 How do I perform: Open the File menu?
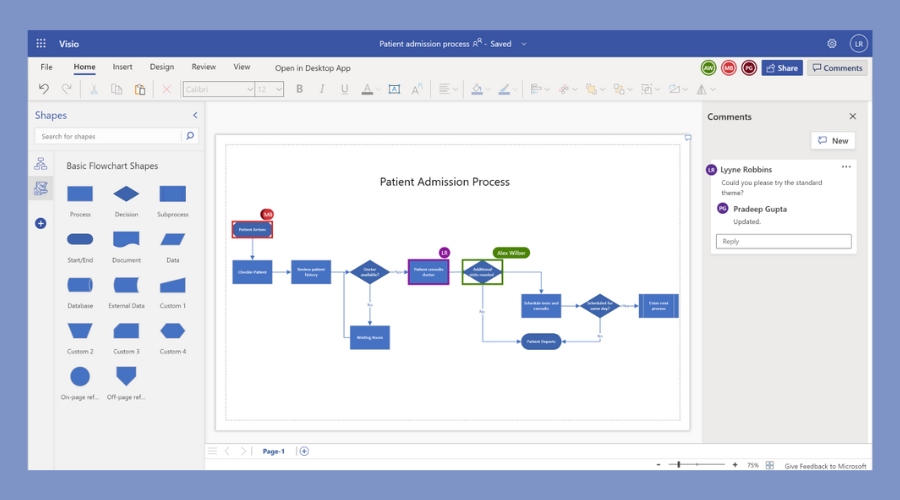(46, 67)
